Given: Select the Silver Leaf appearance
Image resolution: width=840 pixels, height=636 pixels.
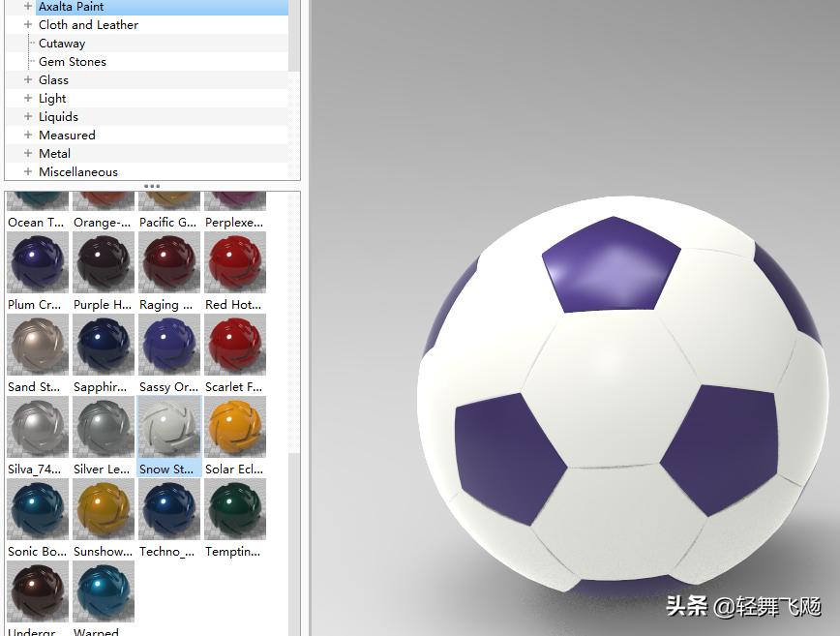Looking at the screenshot, I should pos(104,426).
